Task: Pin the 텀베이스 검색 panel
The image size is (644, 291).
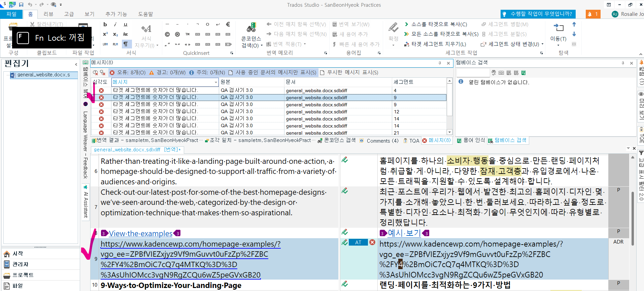Action: pyautogui.click(x=623, y=63)
